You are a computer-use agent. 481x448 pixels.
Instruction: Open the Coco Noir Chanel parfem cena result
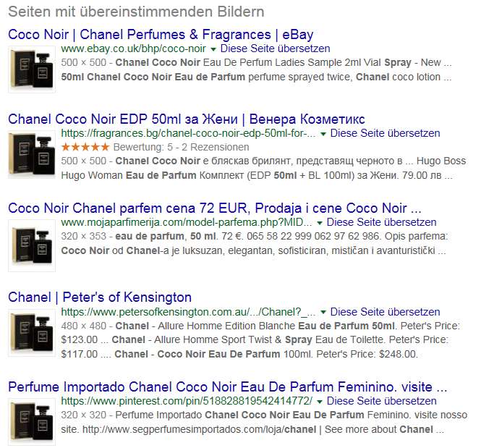[x=214, y=208]
